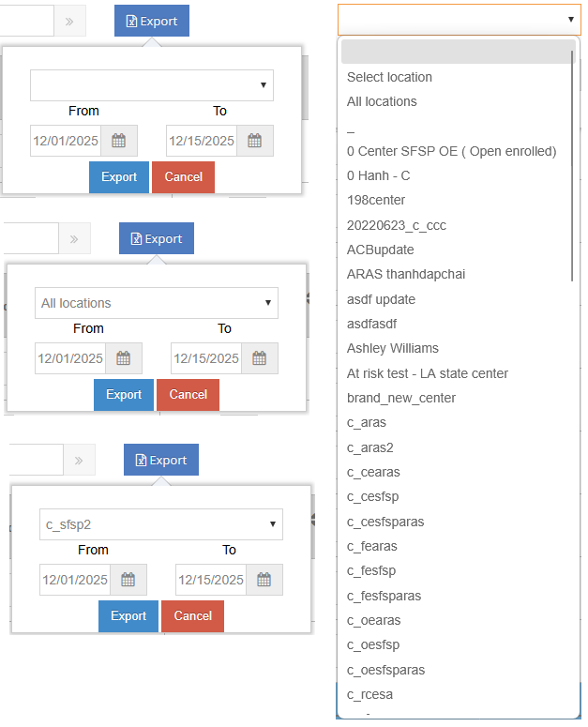
Task: Choose "All locations" option in open list
Action: click(x=382, y=101)
